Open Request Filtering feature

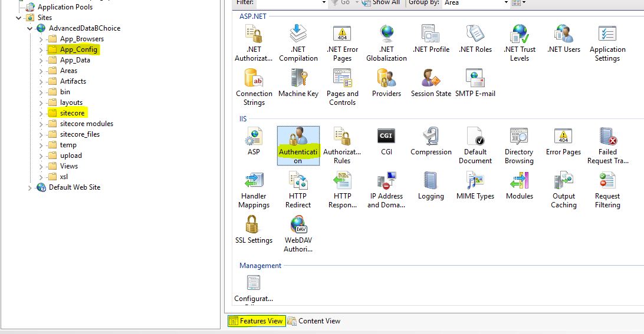coord(607,190)
